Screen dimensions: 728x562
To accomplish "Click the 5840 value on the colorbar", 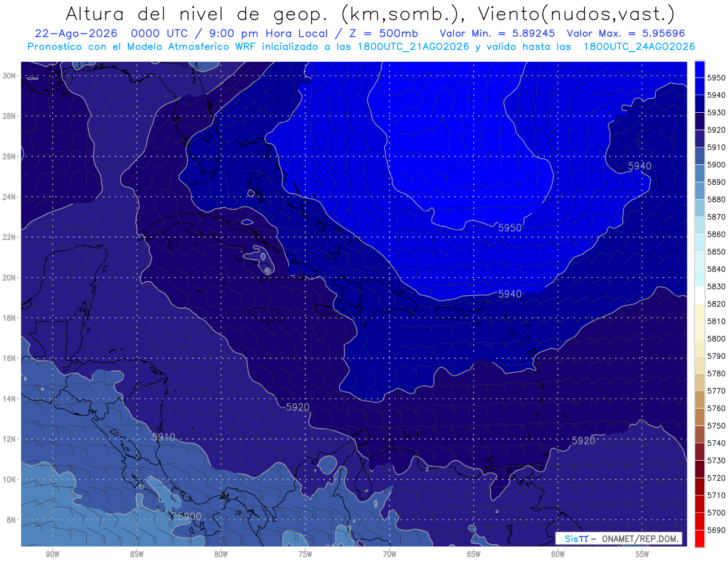I will (x=716, y=269).
